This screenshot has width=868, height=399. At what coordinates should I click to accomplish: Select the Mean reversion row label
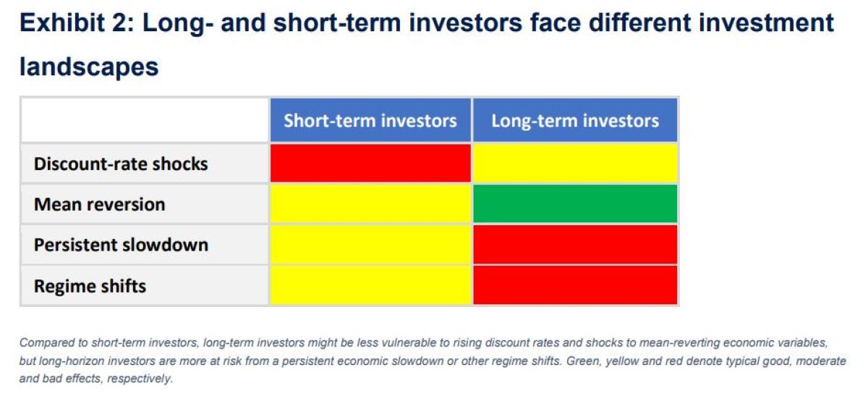point(99,204)
